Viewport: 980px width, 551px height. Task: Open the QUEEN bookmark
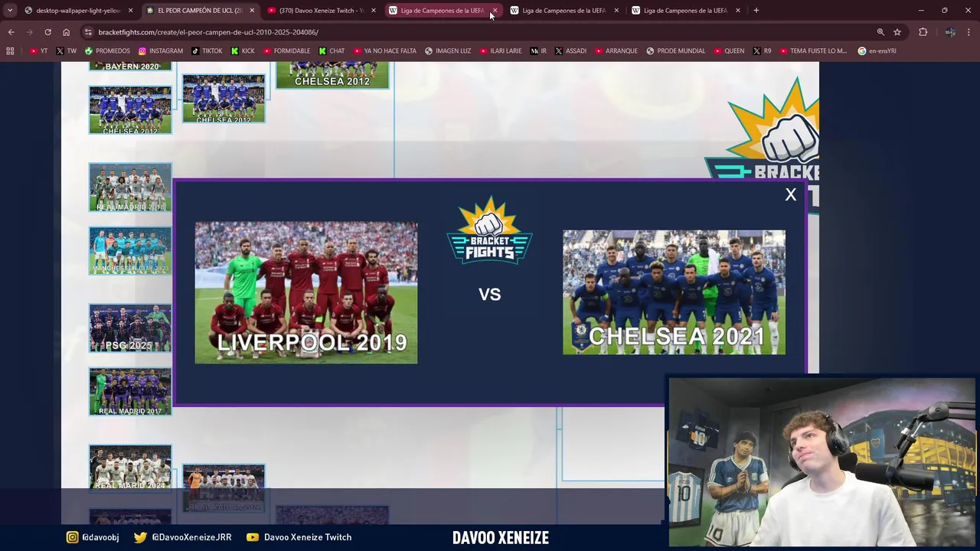pos(729,51)
